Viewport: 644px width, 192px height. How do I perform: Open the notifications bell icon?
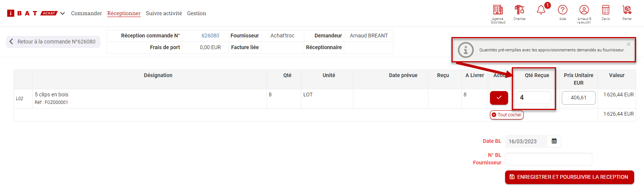(541, 10)
